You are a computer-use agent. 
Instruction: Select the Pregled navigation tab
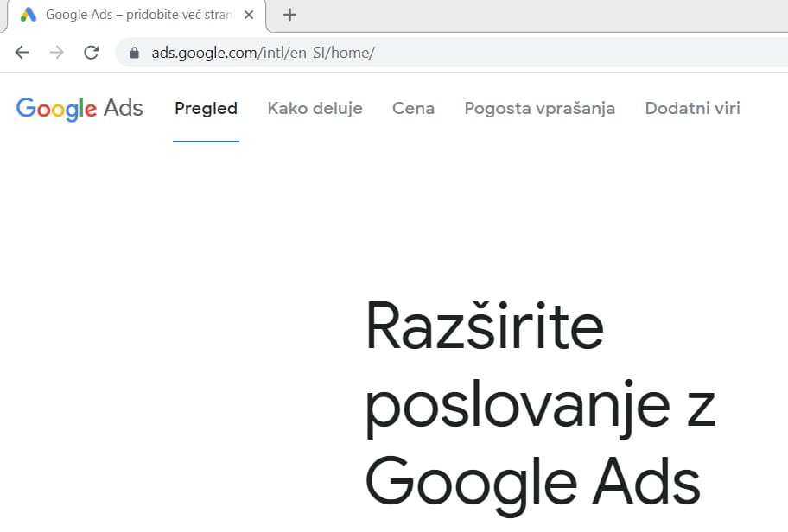coord(206,109)
